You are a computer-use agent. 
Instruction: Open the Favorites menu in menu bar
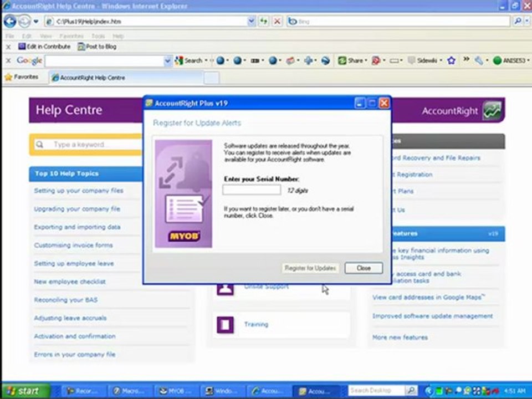coord(71,36)
